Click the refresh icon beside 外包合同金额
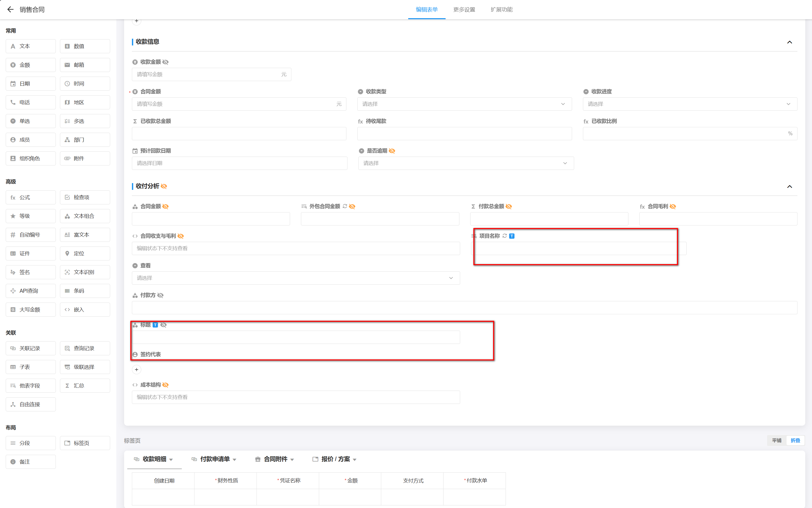Screen dimensions: 812x508 point(345,206)
